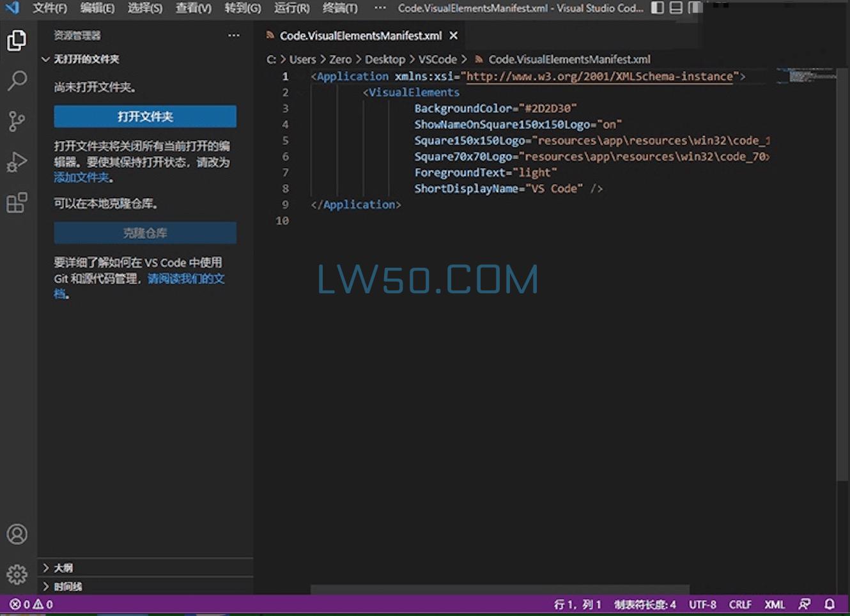Open Explorer more actions ellipsis
The height and width of the screenshot is (616, 850).
(x=234, y=35)
